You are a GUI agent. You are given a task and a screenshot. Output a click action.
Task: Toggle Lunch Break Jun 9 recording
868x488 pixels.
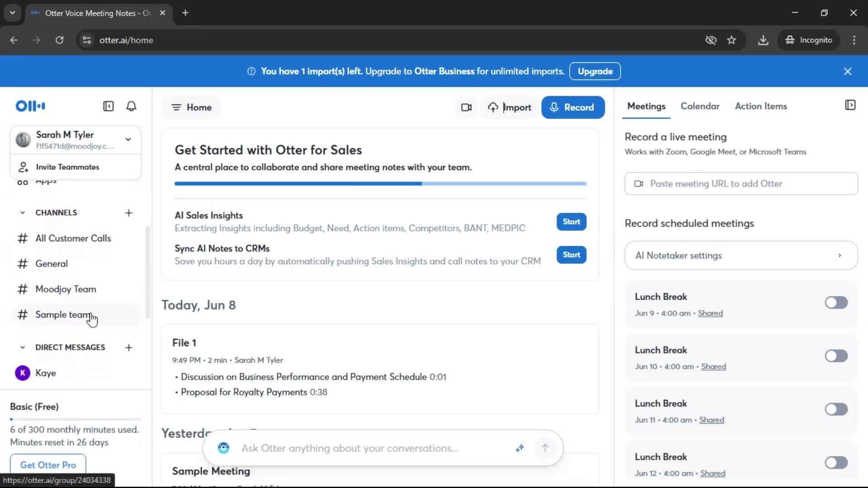point(836,303)
